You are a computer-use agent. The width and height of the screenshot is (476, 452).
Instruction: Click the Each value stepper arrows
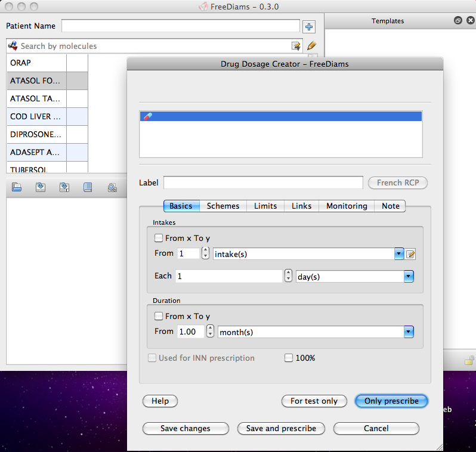288,275
